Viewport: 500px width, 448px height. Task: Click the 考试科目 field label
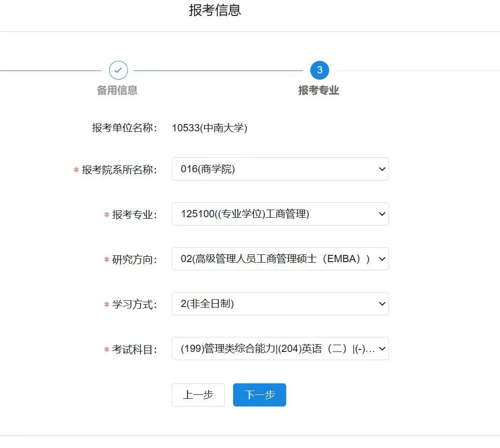(x=135, y=350)
